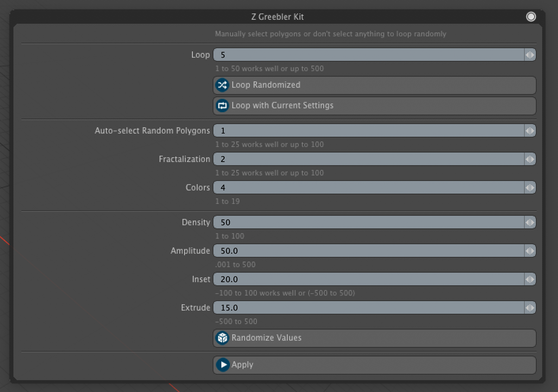Click the '1 to 100' hint text
The height and width of the screenshot is (392, 558).
(x=230, y=236)
